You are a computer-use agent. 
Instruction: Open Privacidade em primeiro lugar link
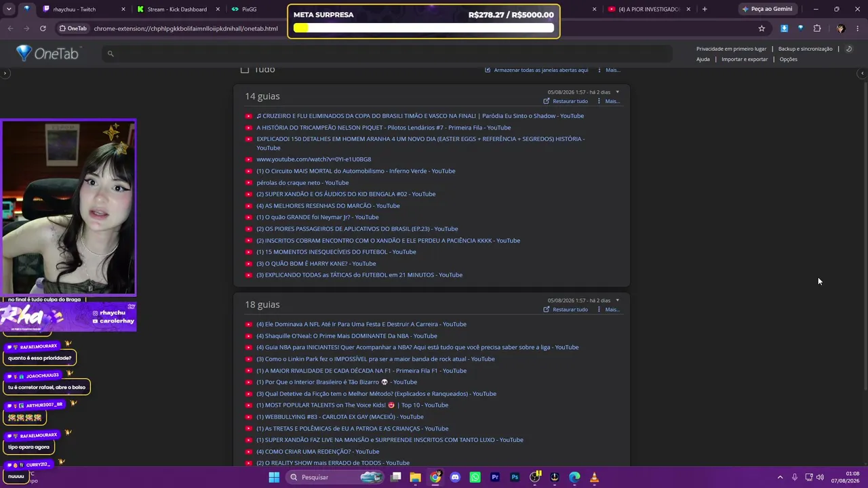tap(731, 49)
